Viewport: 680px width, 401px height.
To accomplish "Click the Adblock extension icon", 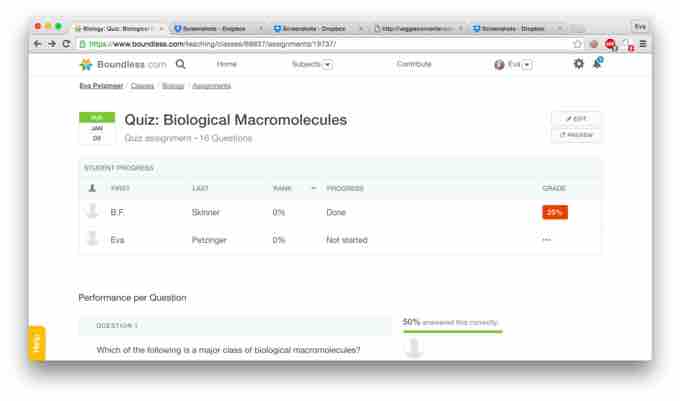I will [x=610, y=45].
